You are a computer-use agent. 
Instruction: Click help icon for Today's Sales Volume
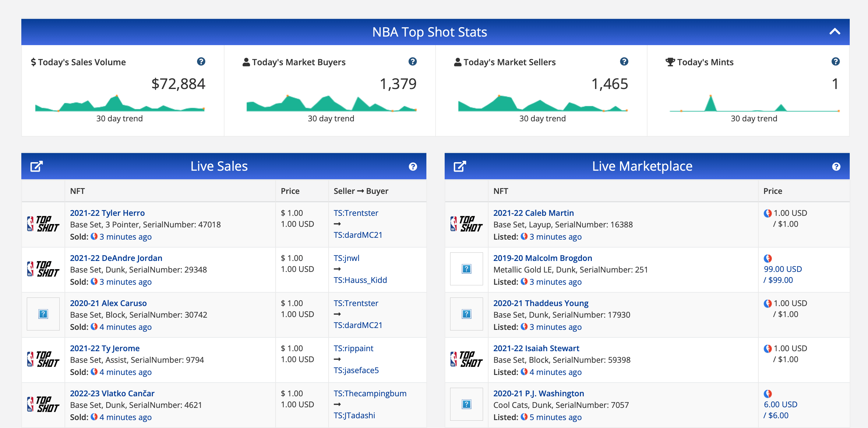(x=201, y=62)
